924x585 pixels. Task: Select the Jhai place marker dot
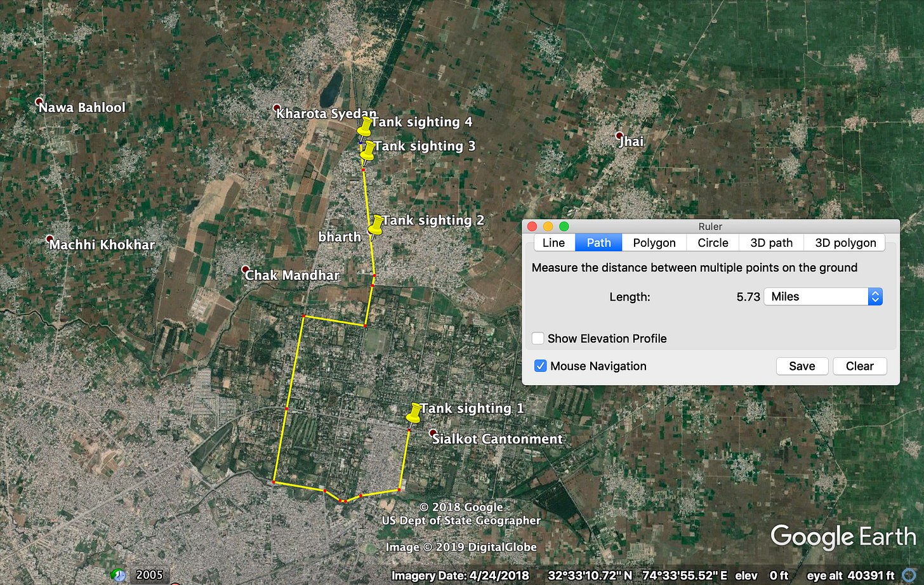click(x=619, y=135)
